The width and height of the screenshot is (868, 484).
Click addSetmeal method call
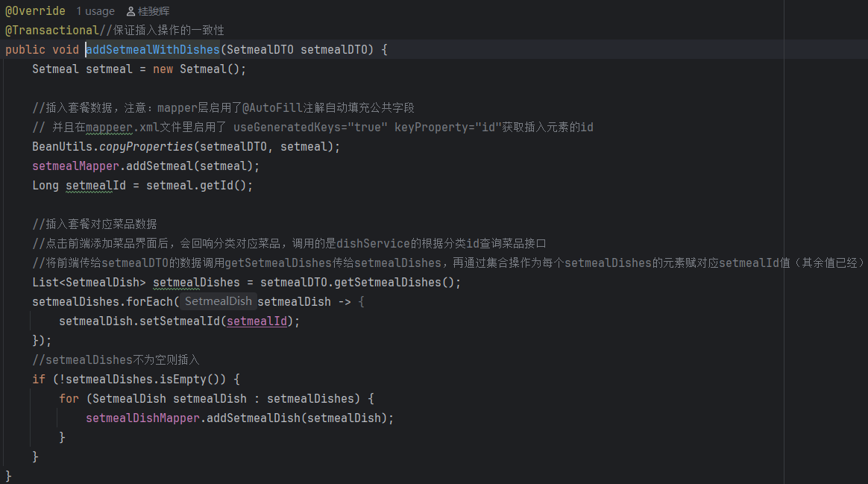(x=160, y=166)
